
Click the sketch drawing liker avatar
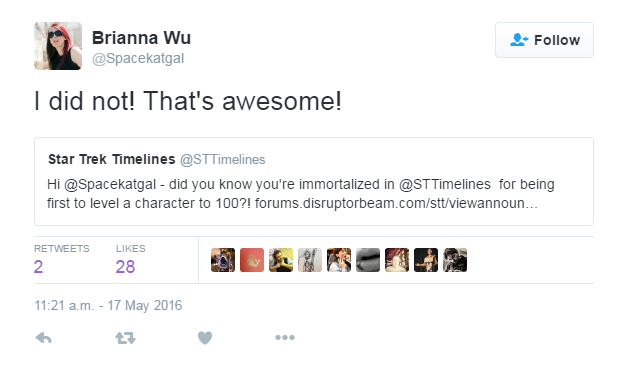pos(310,260)
